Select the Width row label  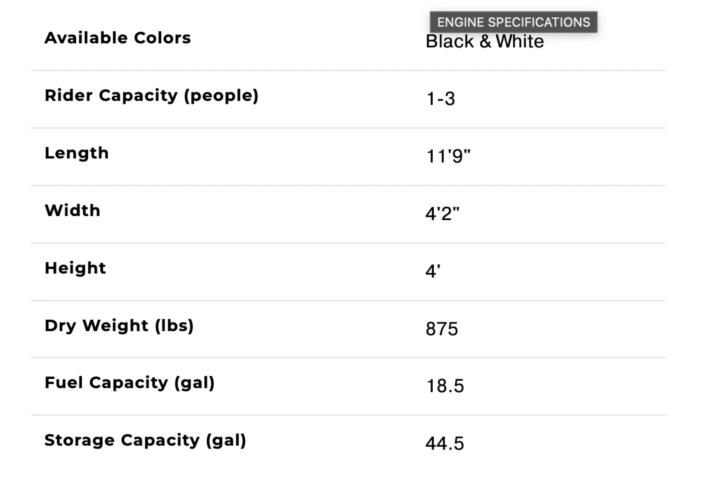coord(73,210)
